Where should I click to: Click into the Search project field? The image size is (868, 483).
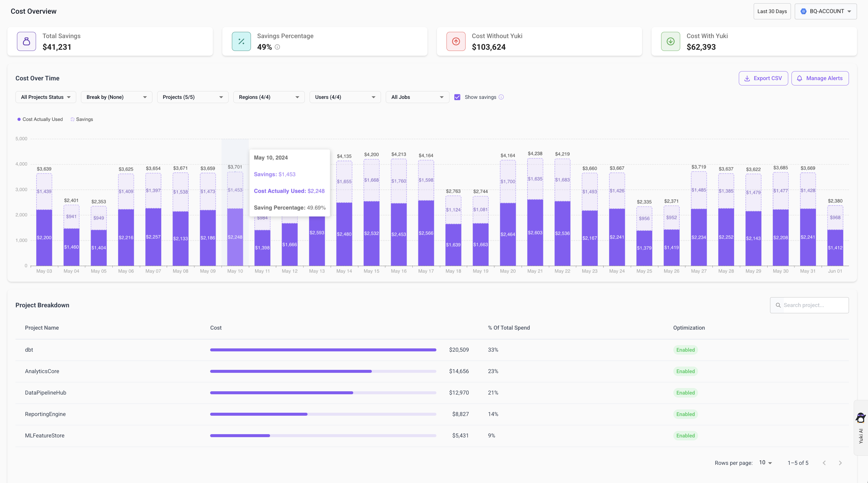point(809,305)
